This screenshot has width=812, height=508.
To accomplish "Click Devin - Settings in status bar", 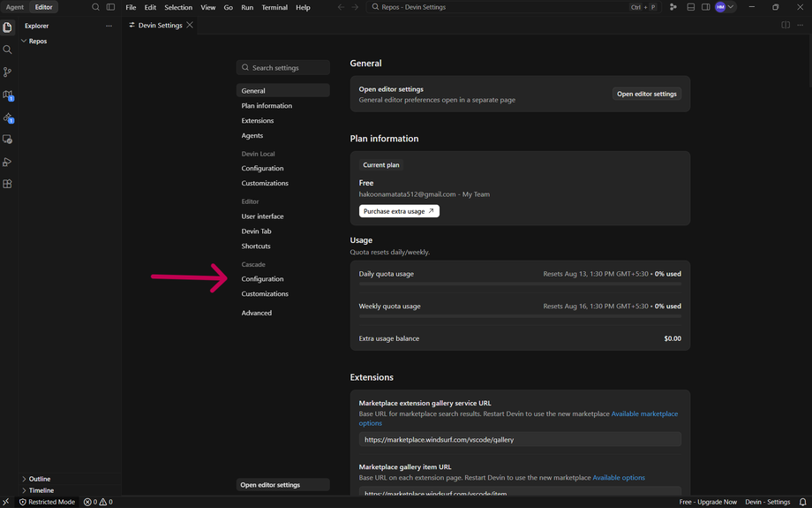I will coord(768,502).
